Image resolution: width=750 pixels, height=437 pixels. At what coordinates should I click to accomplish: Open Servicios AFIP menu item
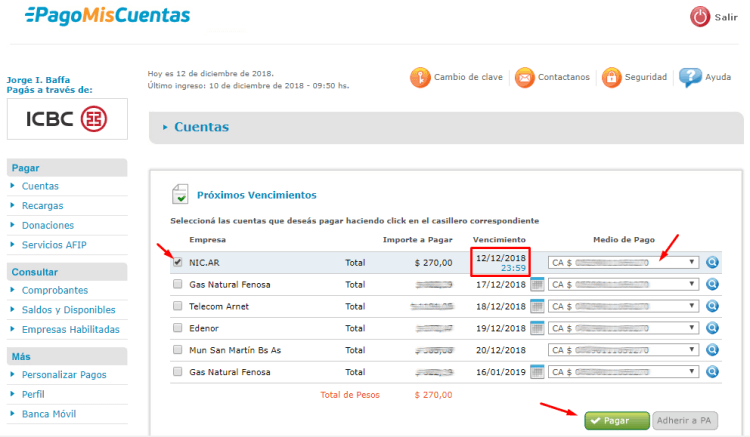click(54, 245)
